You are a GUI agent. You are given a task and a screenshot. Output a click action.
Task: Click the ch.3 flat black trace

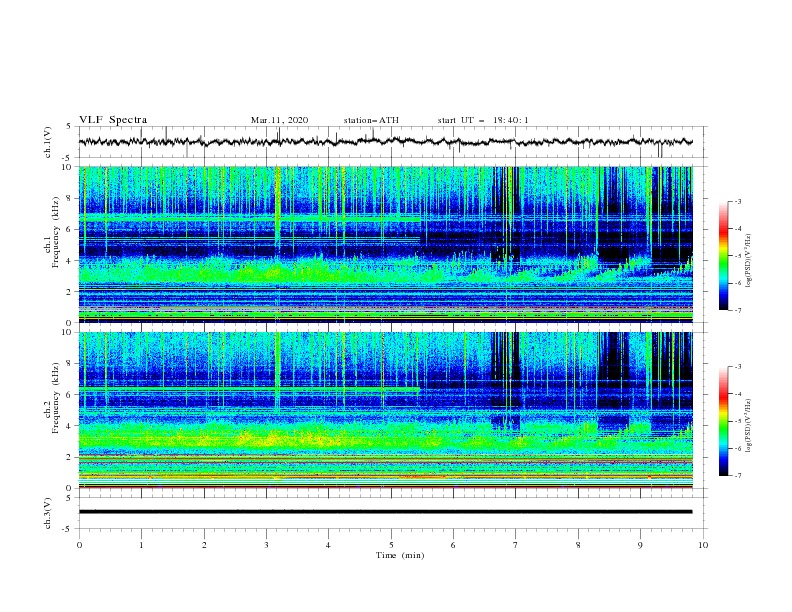385,512
